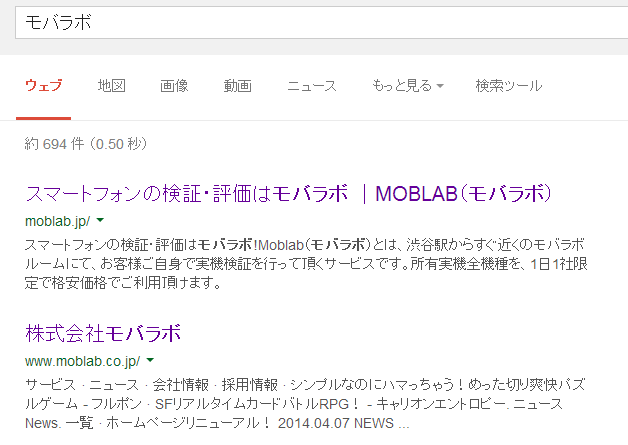Click the result count 約 694 件 text
Viewport: 628px width, 445px height.
pos(86,144)
